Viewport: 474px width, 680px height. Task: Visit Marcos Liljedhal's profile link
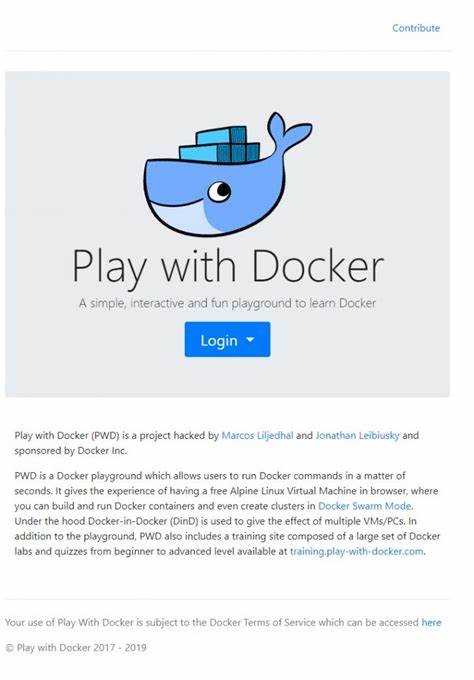(257, 435)
